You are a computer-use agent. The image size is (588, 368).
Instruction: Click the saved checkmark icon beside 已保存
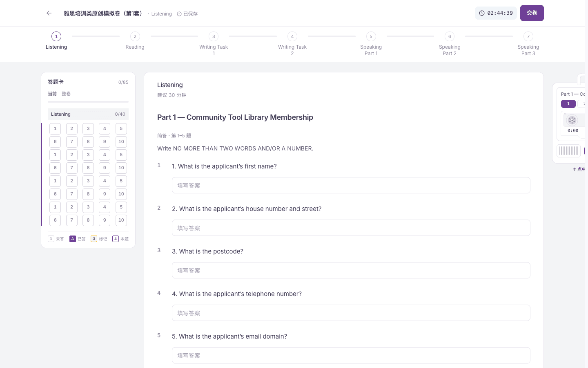click(179, 14)
